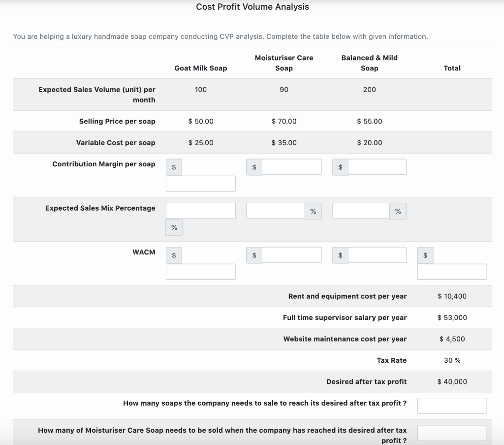Select the Cost Profit Volume Analysis title

pos(252,7)
